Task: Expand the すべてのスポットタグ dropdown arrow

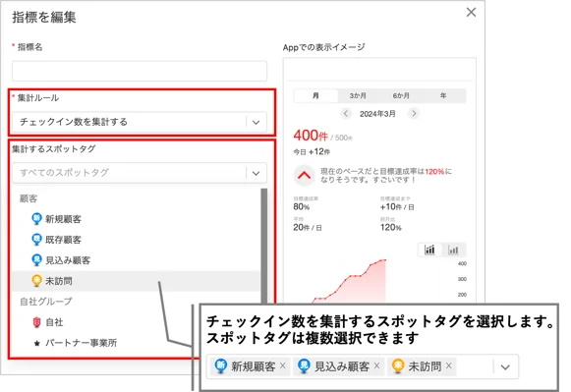Action: click(256, 173)
